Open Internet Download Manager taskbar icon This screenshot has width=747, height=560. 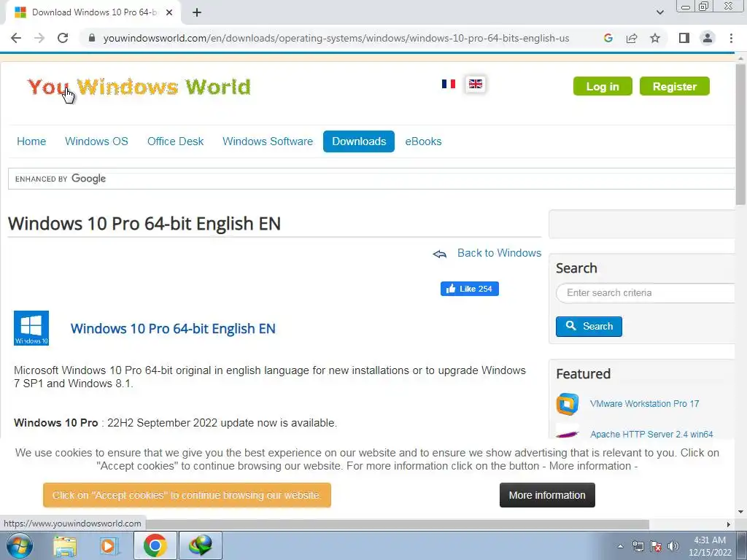click(200, 545)
